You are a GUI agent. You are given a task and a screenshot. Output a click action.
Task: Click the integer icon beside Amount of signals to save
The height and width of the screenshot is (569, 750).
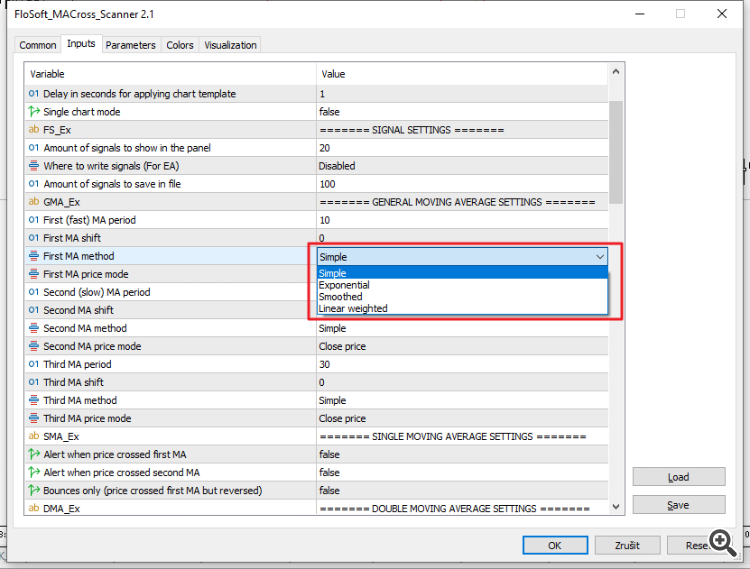(33, 184)
